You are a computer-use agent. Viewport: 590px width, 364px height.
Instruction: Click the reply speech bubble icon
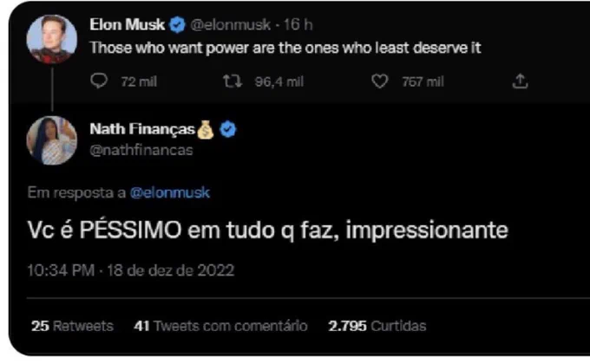(99, 81)
